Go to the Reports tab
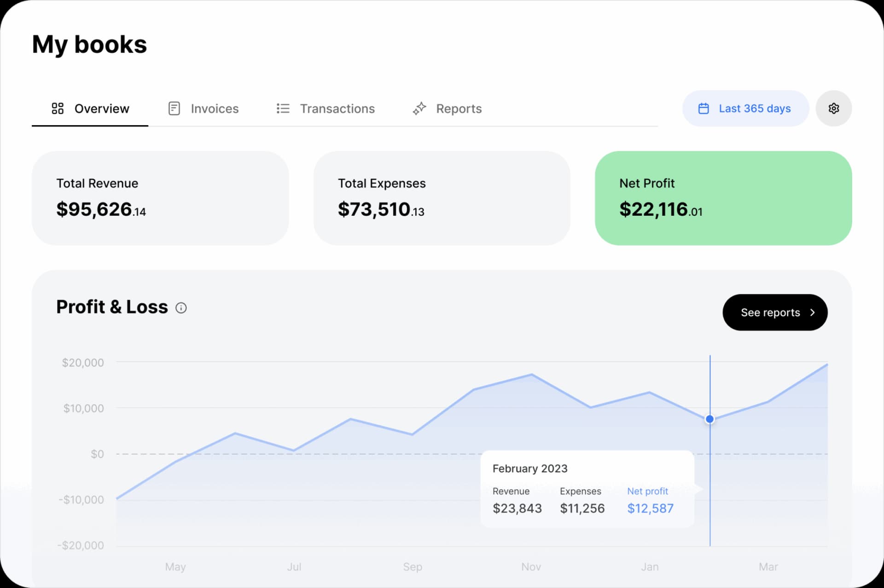884x588 pixels. tap(459, 109)
